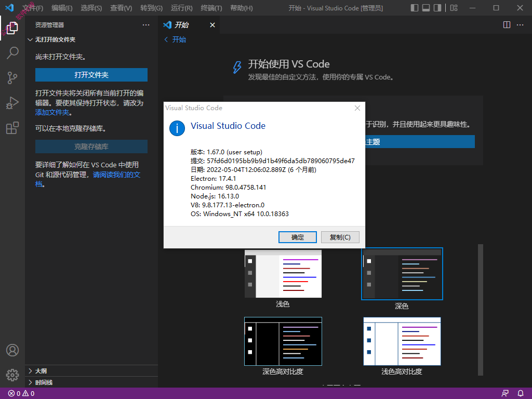532x399 pixels.
Task: Toggle the primary side bar layout icon
Action: click(x=414, y=8)
